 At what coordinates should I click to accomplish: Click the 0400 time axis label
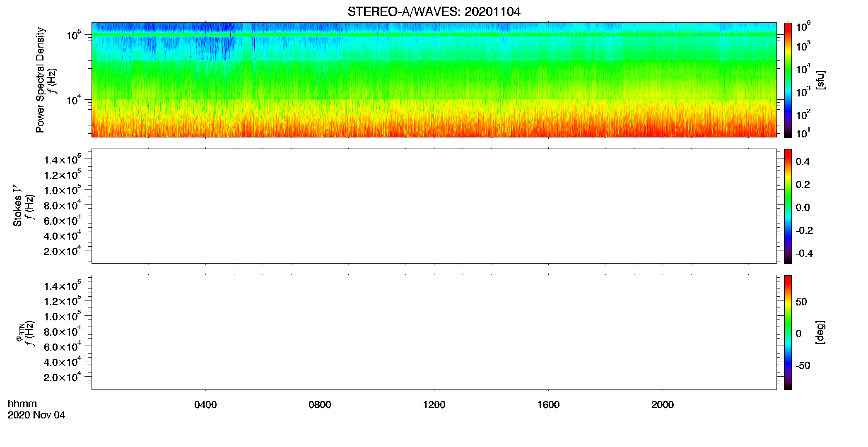205,405
